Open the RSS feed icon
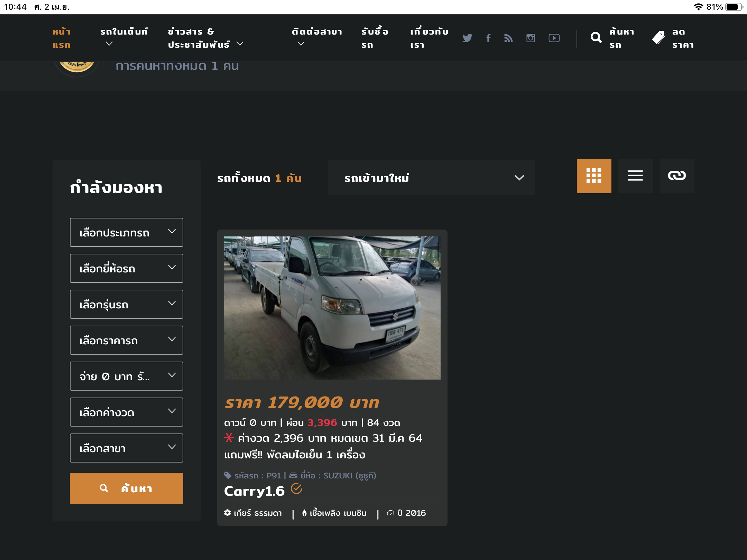The height and width of the screenshot is (560, 747). 508,38
